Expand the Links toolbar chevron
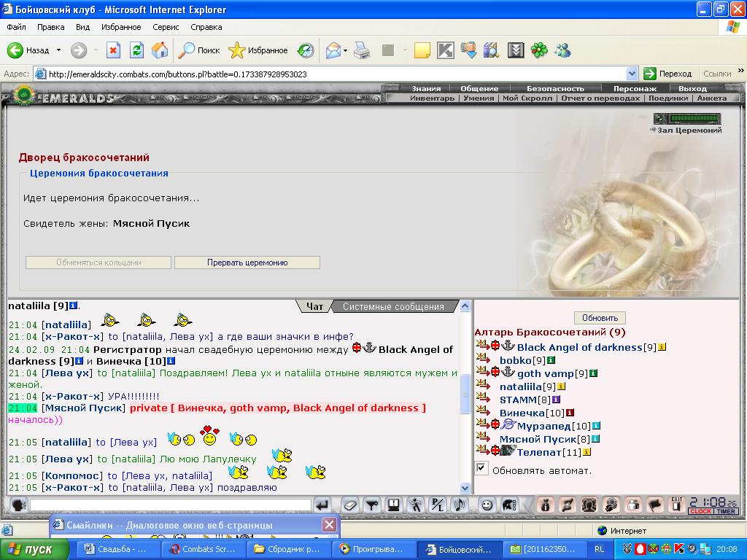Image resolution: width=747 pixels, height=560 pixels. [741, 71]
